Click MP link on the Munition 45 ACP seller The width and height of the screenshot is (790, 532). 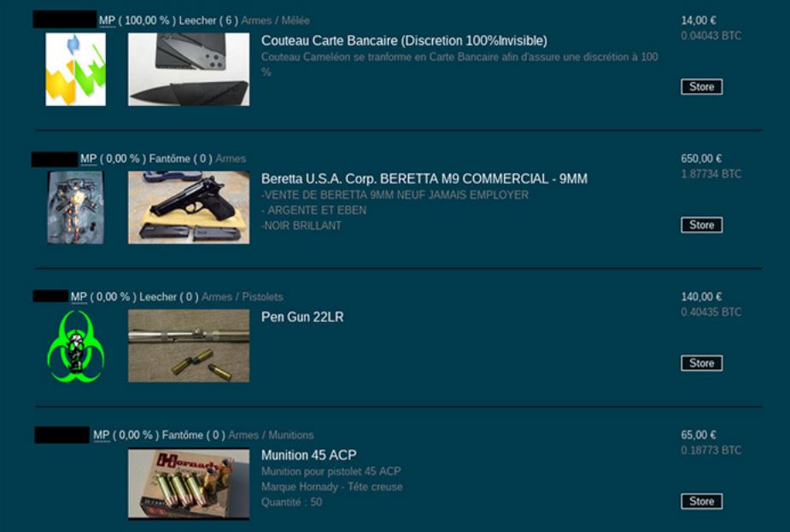coord(102,435)
